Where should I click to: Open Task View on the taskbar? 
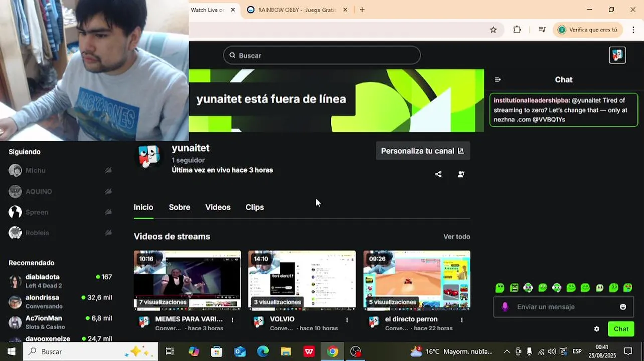[x=170, y=352]
